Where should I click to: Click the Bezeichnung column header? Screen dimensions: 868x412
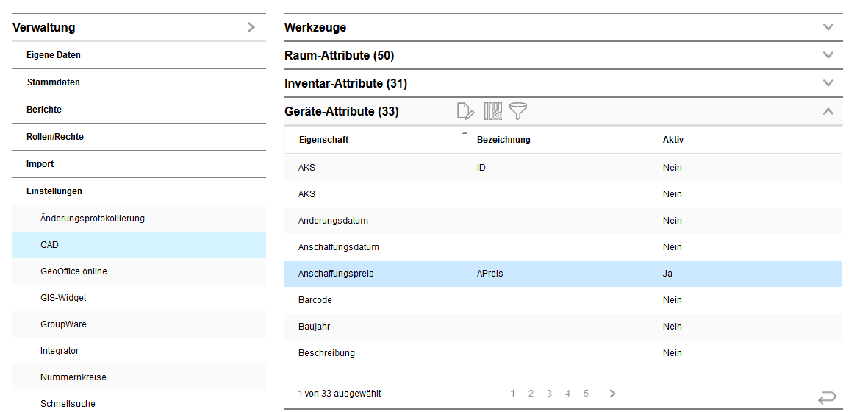(503, 140)
